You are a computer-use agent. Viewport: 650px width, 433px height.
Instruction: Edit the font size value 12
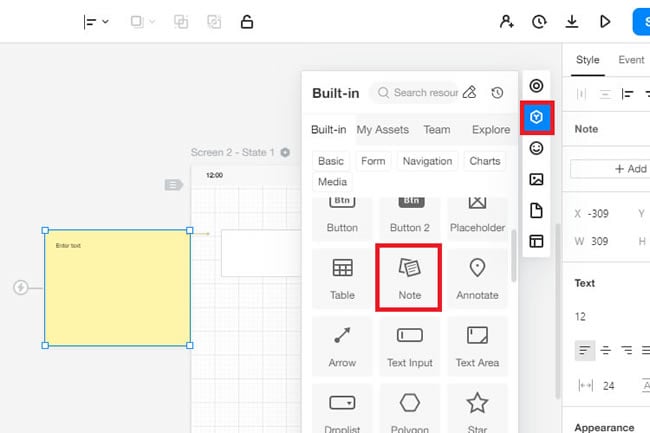580,317
